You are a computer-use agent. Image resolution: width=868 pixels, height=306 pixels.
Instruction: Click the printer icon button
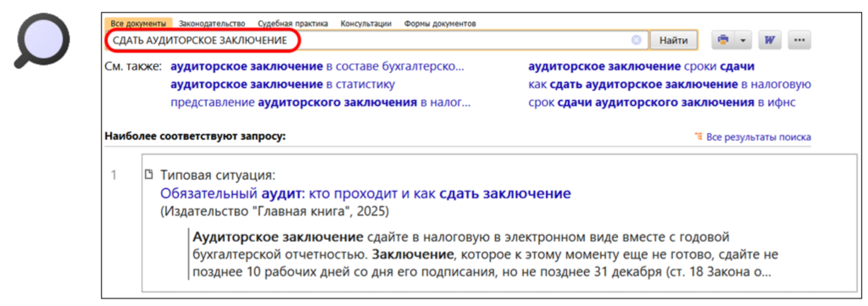pyautogui.click(x=722, y=41)
